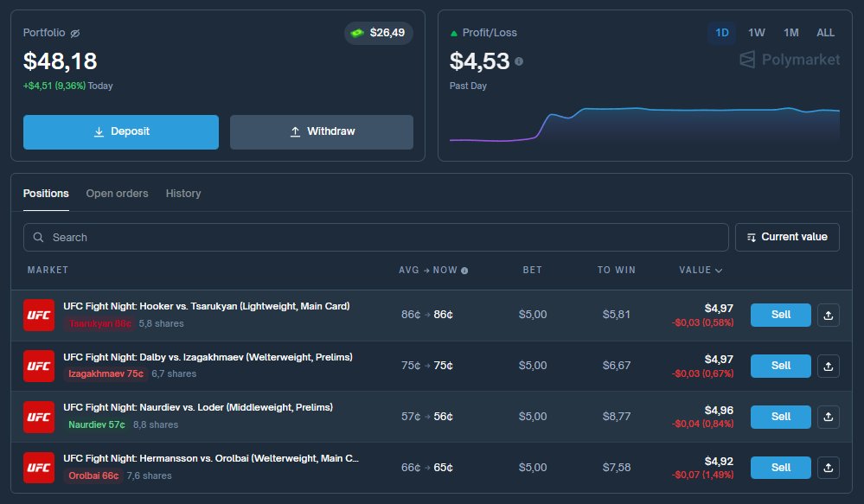Click the $7,58 to-win value
The image size is (864, 504).
(616, 468)
